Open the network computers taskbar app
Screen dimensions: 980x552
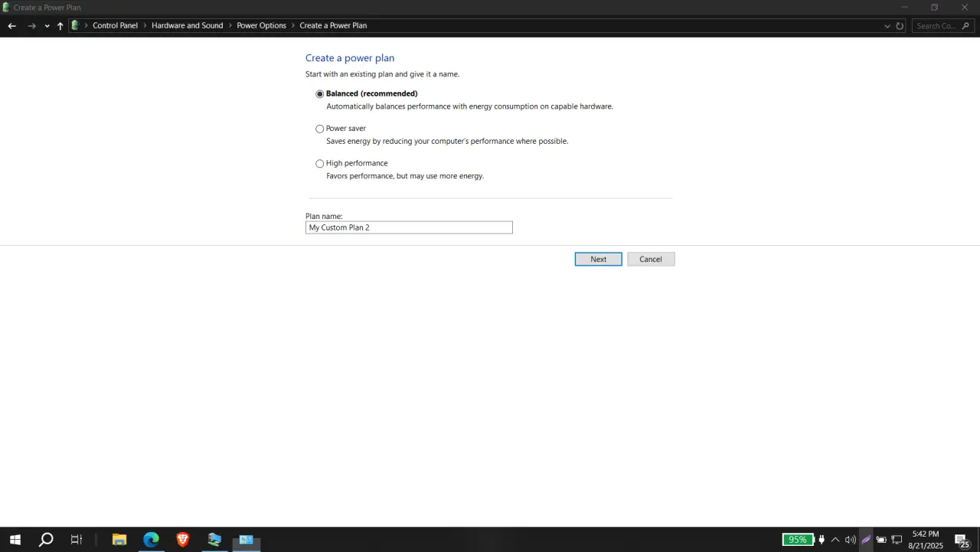[214, 540]
